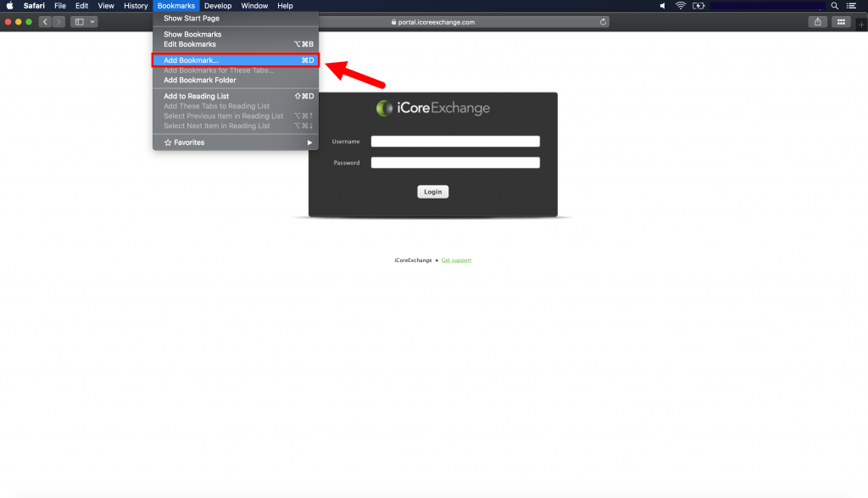Open the Edit menu
Image resolution: width=868 pixels, height=498 pixels.
tap(81, 6)
